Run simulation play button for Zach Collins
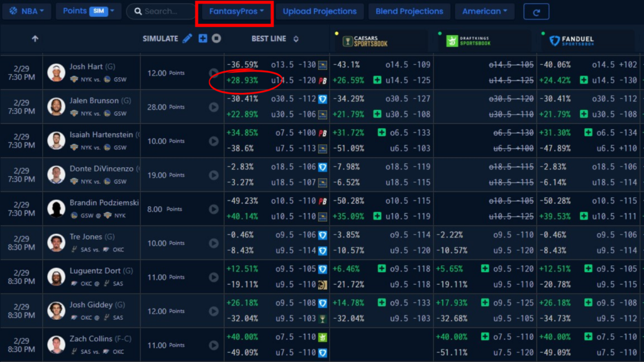The width and height of the screenshot is (644, 362). 214,346
